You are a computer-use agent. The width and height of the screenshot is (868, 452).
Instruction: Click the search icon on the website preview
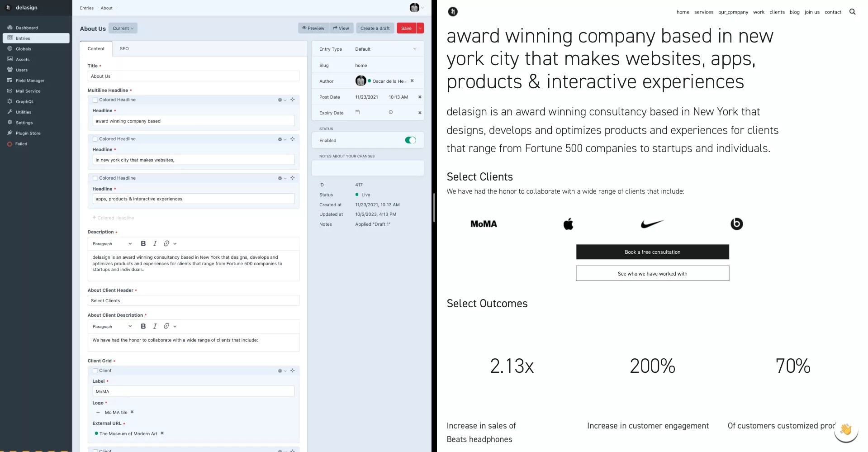pyautogui.click(x=853, y=12)
